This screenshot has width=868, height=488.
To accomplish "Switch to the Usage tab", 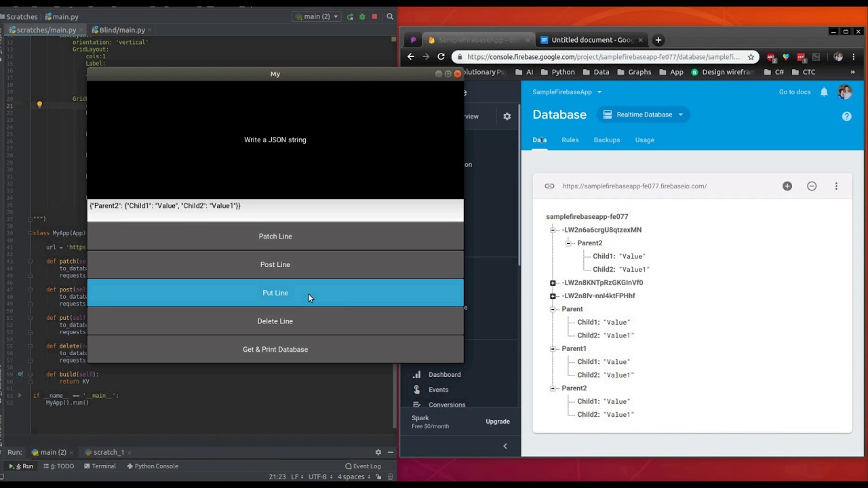I will pos(644,140).
